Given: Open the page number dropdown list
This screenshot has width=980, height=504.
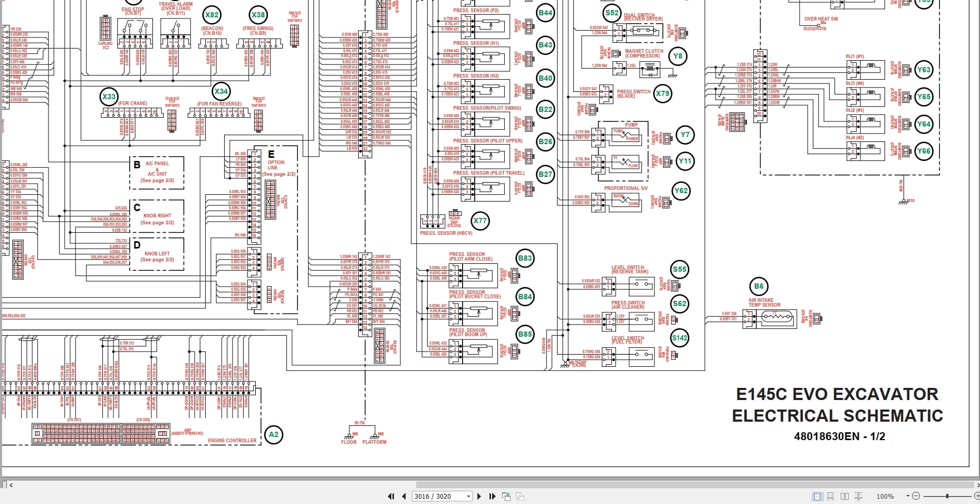Looking at the screenshot, I should 468,497.
